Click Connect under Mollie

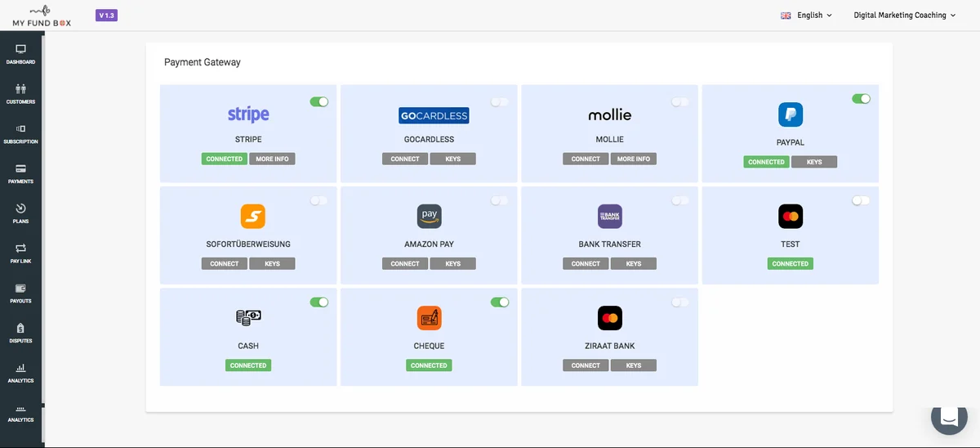point(586,159)
